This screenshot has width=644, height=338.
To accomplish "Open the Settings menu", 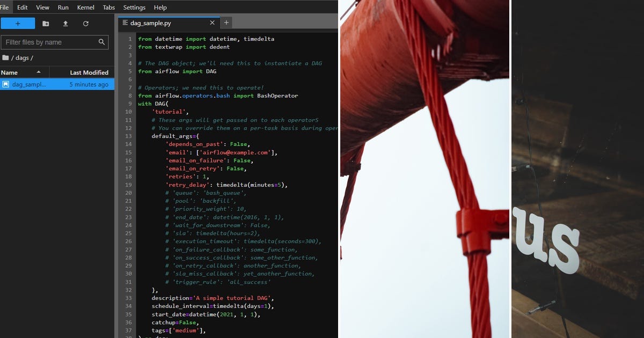I will point(134,7).
